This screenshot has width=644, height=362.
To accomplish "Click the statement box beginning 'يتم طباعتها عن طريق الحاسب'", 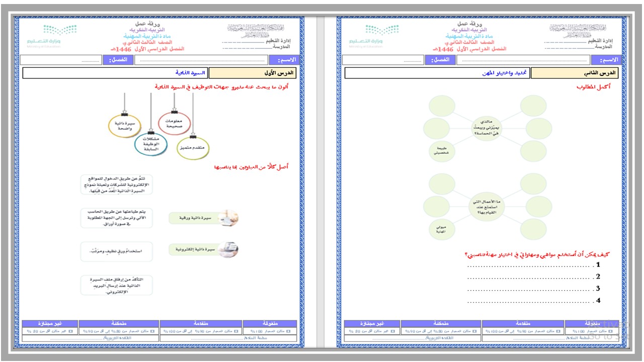I will 116,218.
